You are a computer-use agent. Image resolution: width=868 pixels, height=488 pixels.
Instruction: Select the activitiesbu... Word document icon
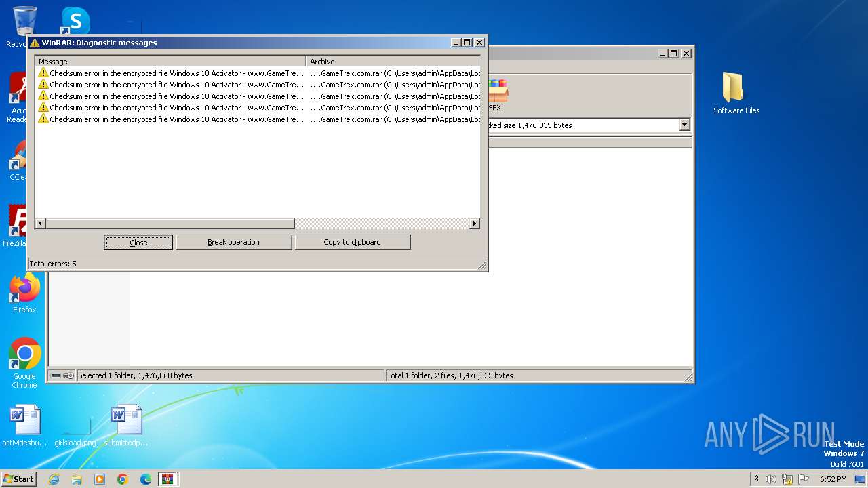pos(24,426)
